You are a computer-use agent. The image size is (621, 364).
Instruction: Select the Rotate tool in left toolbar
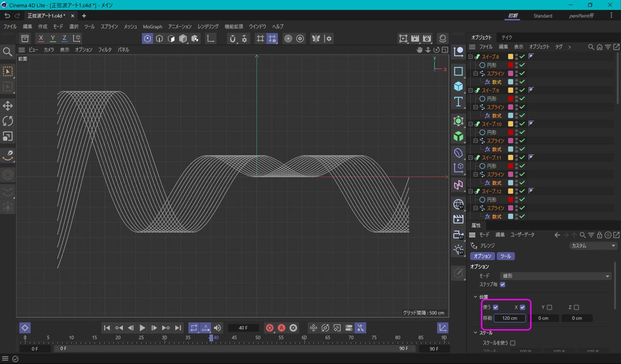pyautogui.click(x=8, y=121)
